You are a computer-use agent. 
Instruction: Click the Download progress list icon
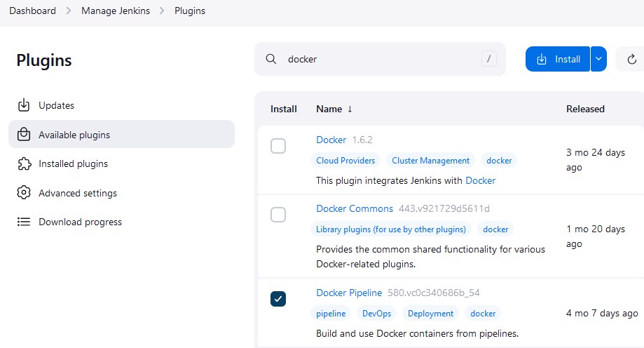coord(24,222)
